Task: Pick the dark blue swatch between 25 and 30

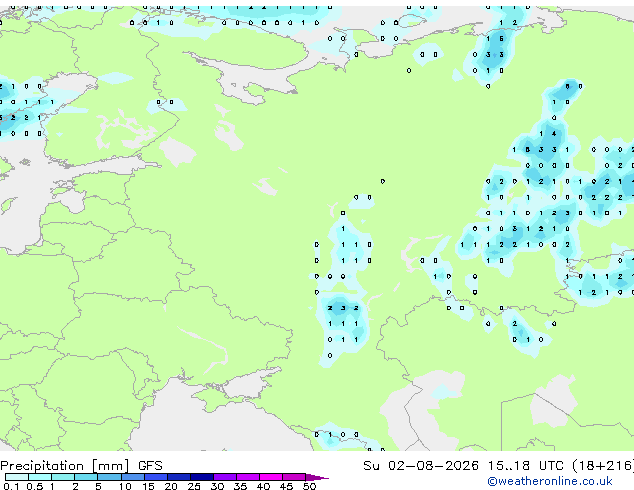Action: [202, 477]
